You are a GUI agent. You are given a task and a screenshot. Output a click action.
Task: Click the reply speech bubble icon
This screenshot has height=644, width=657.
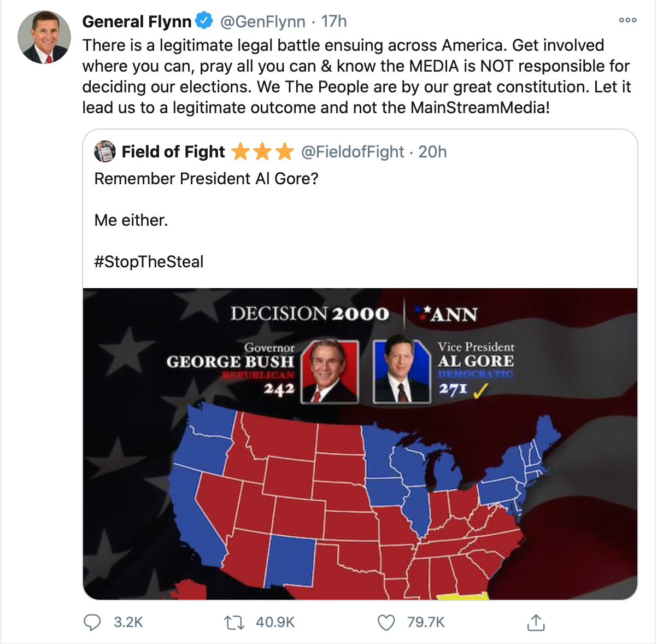point(92,622)
